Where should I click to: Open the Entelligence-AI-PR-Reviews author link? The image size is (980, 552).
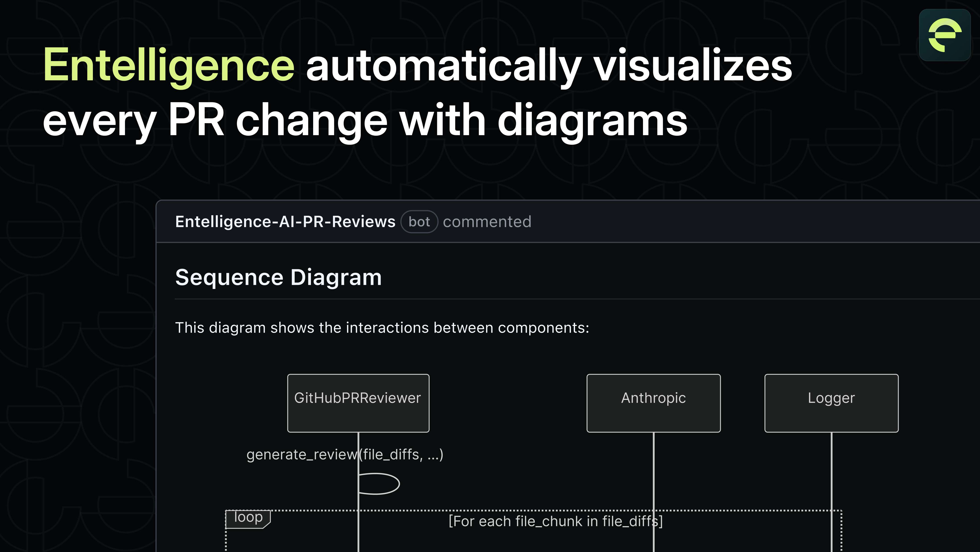(285, 222)
